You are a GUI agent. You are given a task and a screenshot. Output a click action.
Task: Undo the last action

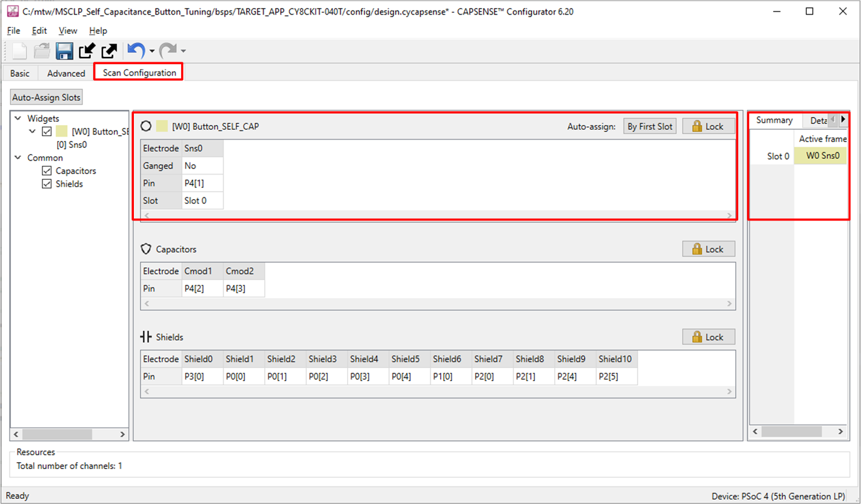pyautogui.click(x=136, y=51)
